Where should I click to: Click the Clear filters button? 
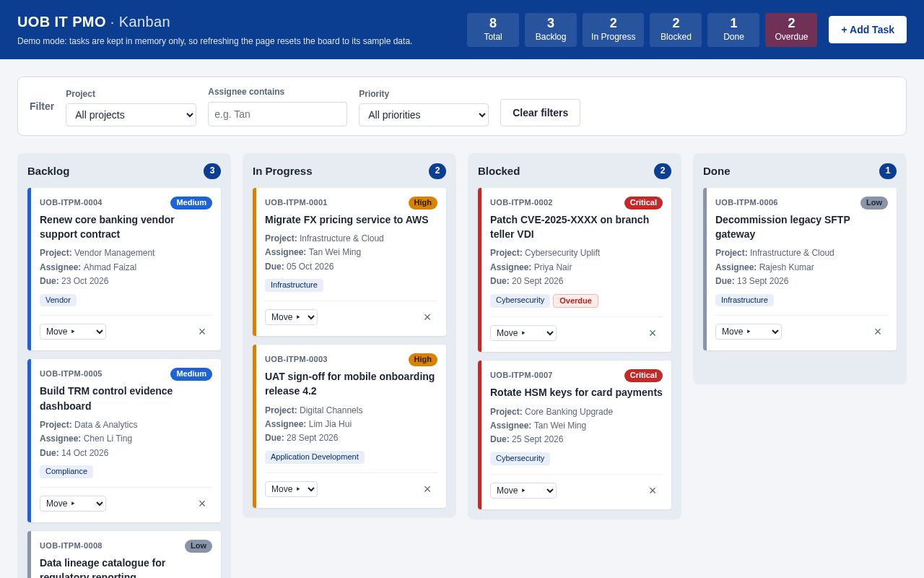pos(540,113)
